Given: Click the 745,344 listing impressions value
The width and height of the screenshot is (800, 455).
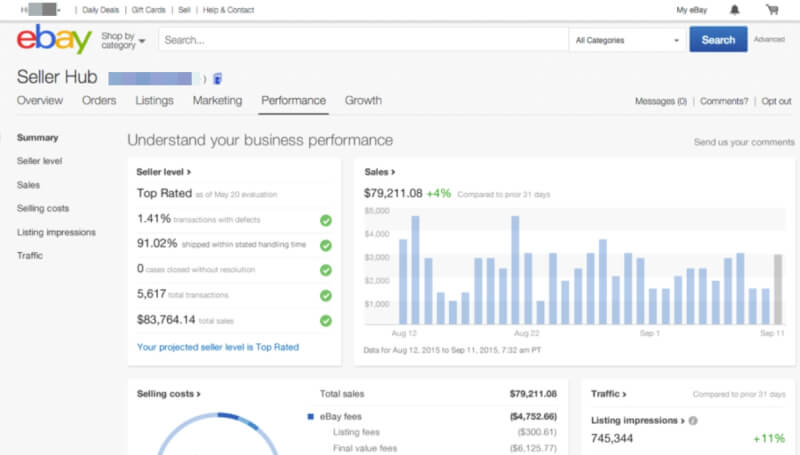Looking at the screenshot, I should click(x=612, y=438).
